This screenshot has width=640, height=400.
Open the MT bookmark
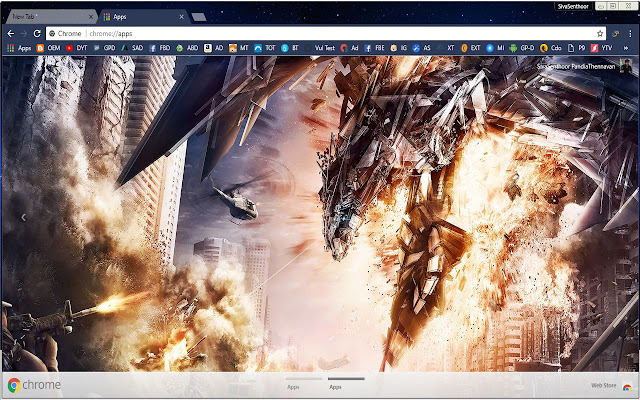pyautogui.click(x=239, y=48)
